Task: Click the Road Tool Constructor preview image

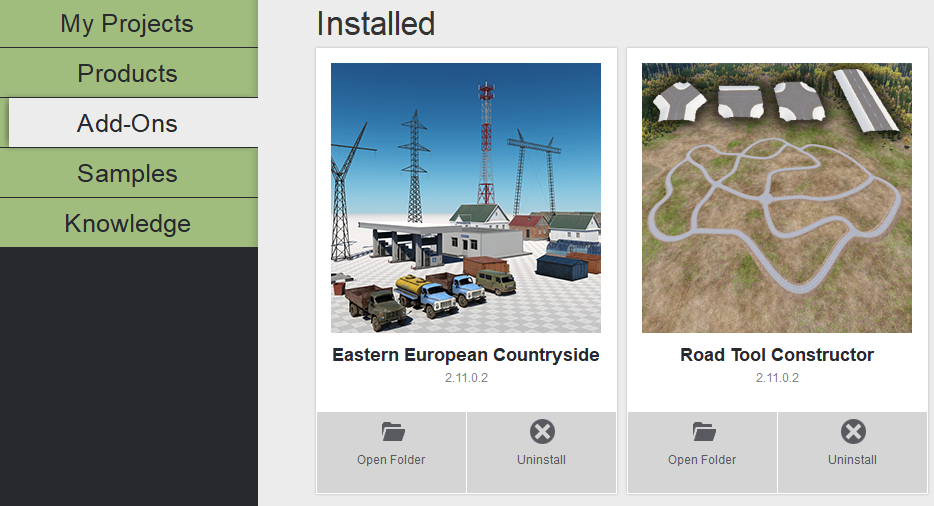Action: [x=777, y=198]
